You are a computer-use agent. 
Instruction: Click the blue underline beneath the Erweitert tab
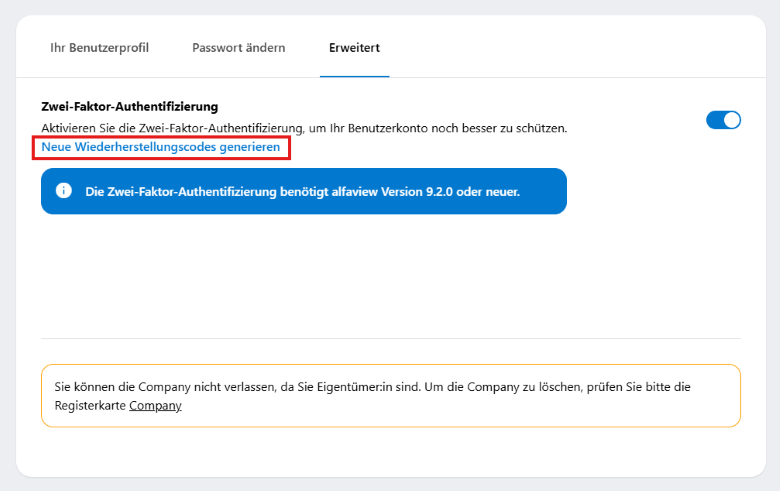click(354, 76)
